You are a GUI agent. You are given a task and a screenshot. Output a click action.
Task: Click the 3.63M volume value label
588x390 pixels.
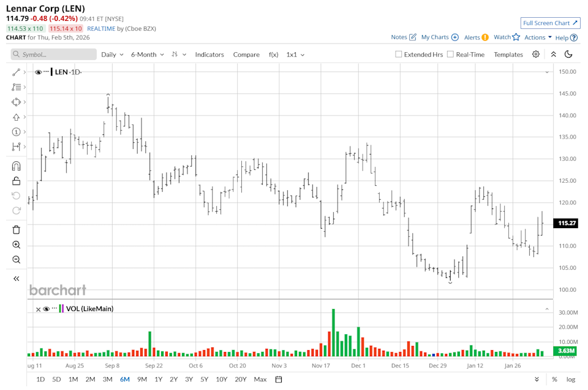pos(566,351)
